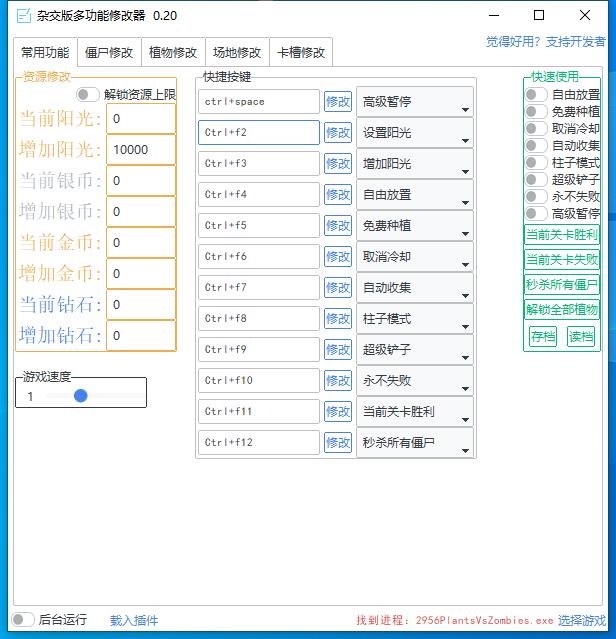Enable the 取消冷却 quick toggle
This screenshot has width=616, height=639.
(x=536, y=129)
